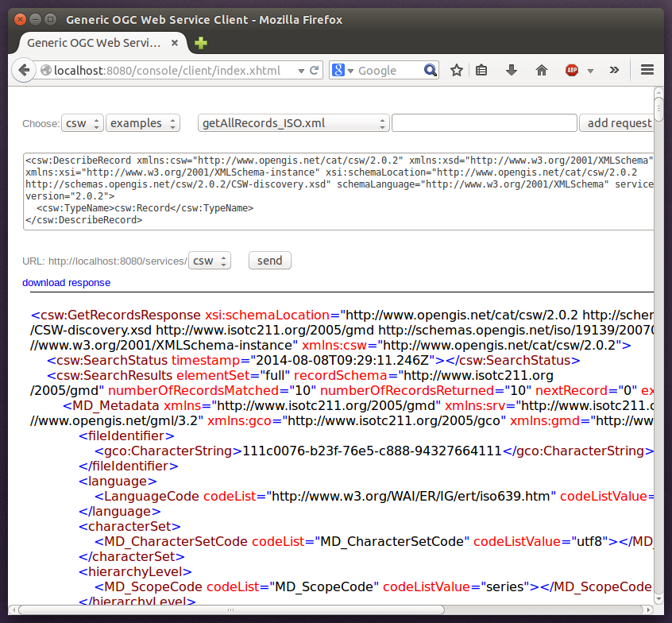Screen dimensions: 672x623
Task: Show overflow toolbar items via double-chevron
Action: point(614,70)
